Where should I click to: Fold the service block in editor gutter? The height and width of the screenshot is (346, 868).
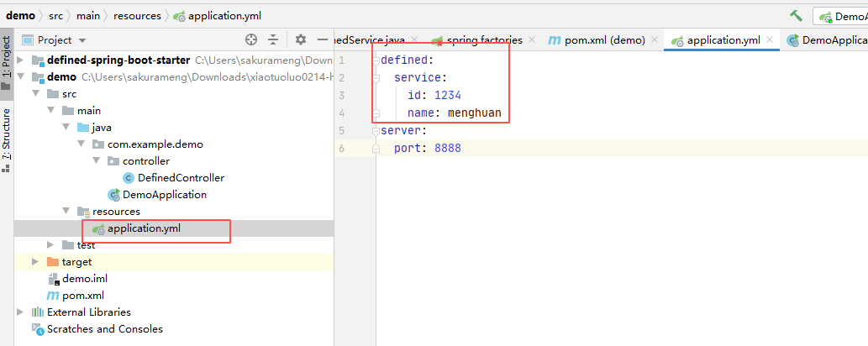click(376, 77)
